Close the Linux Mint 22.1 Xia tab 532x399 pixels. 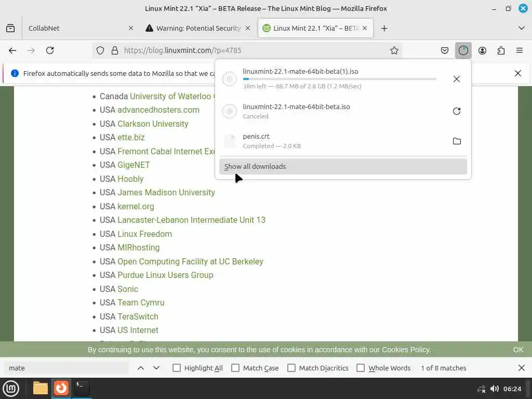[x=365, y=28]
